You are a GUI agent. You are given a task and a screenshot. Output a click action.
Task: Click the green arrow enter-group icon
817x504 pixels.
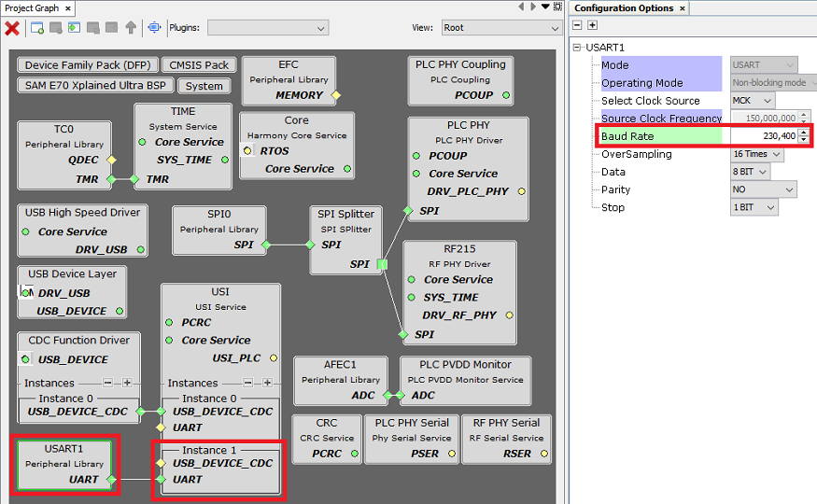(x=74, y=28)
